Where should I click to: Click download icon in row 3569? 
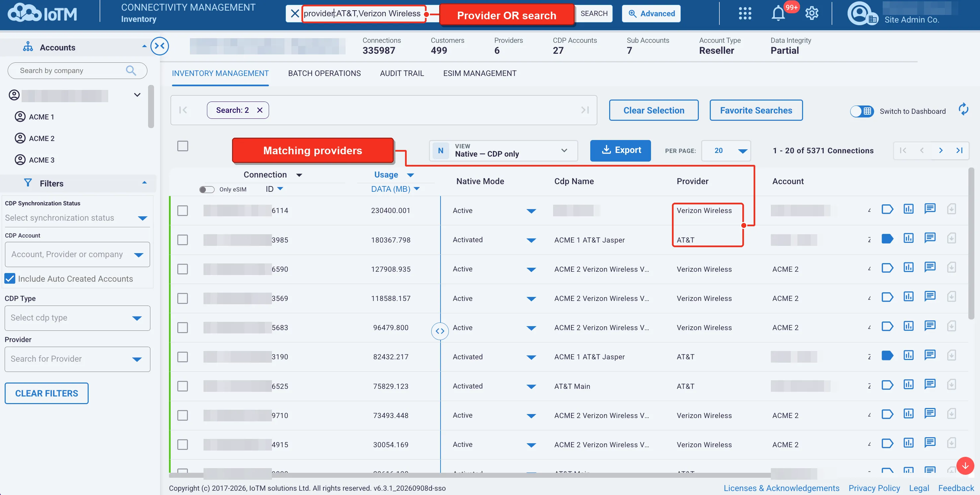pos(951,297)
